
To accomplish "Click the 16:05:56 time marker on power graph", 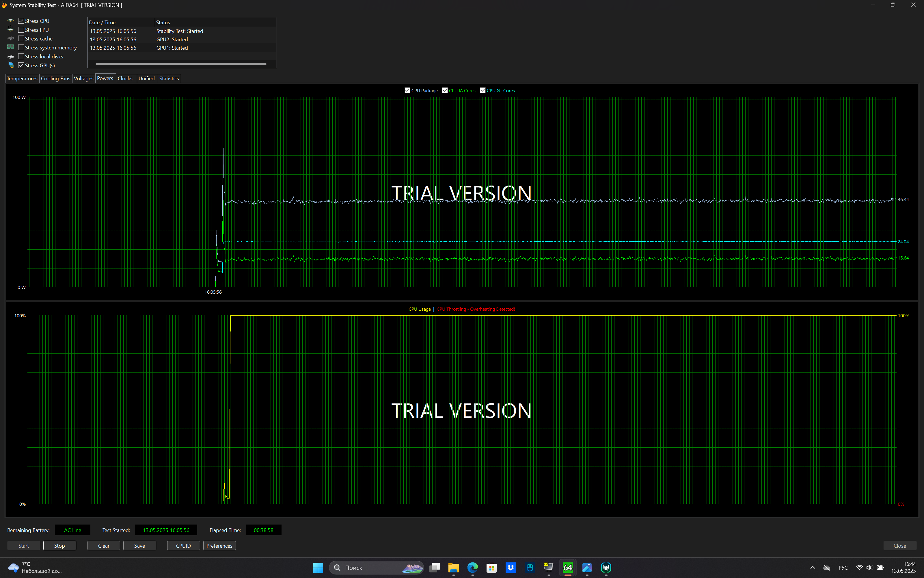I will [213, 292].
